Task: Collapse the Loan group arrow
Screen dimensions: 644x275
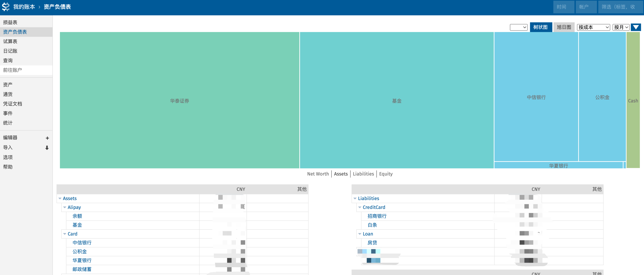Action: coord(360,234)
